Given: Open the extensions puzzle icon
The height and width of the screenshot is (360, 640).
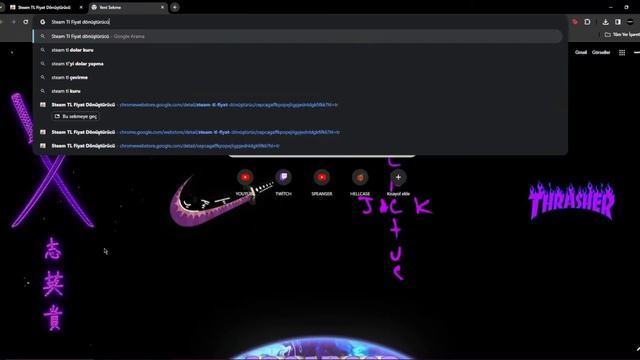Looking at the screenshot, I should point(587,22).
